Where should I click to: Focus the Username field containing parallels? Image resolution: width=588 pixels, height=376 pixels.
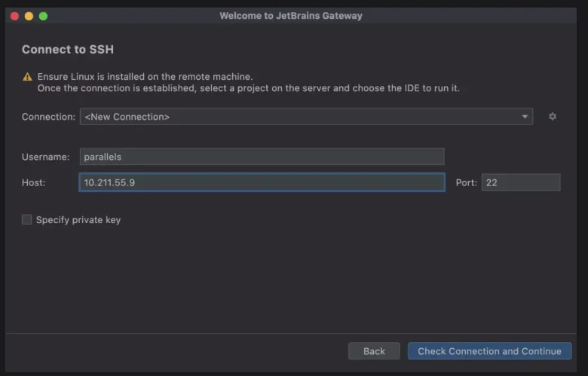click(x=262, y=156)
